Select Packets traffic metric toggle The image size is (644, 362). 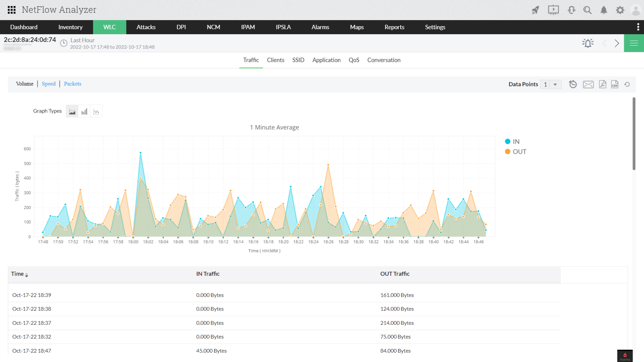(x=72, y=83)
